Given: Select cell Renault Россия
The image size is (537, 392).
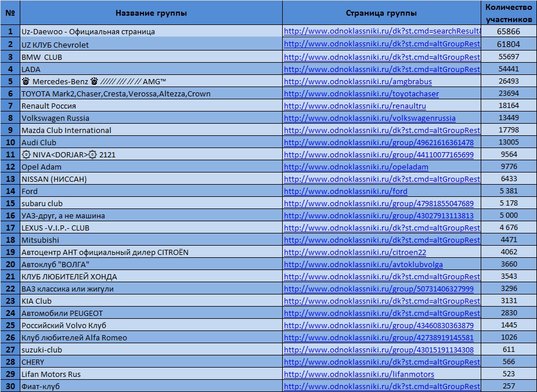Looking at the screenshot, I should pyautogui.click(x=151, y=106).
